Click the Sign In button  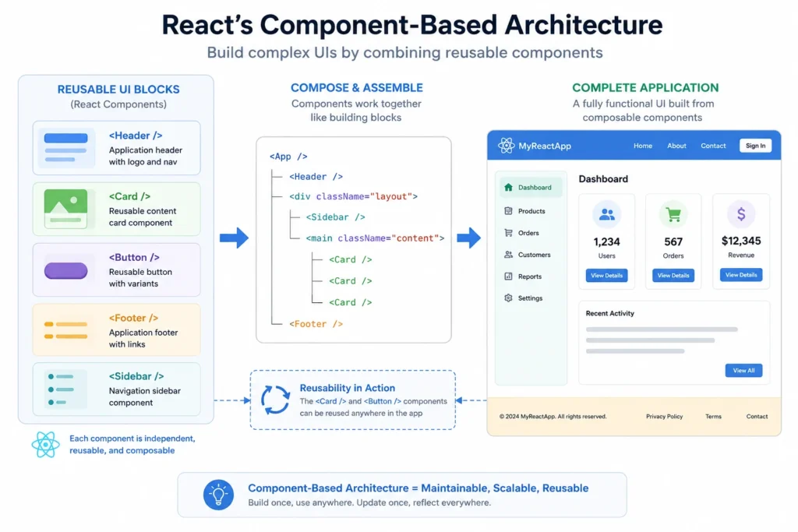click(x=755, y=146)
